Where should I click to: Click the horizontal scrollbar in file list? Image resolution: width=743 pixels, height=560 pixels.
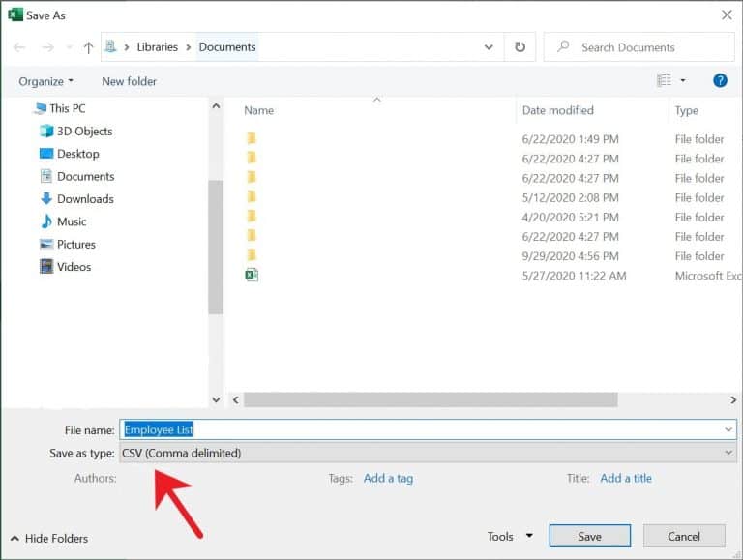431,399
